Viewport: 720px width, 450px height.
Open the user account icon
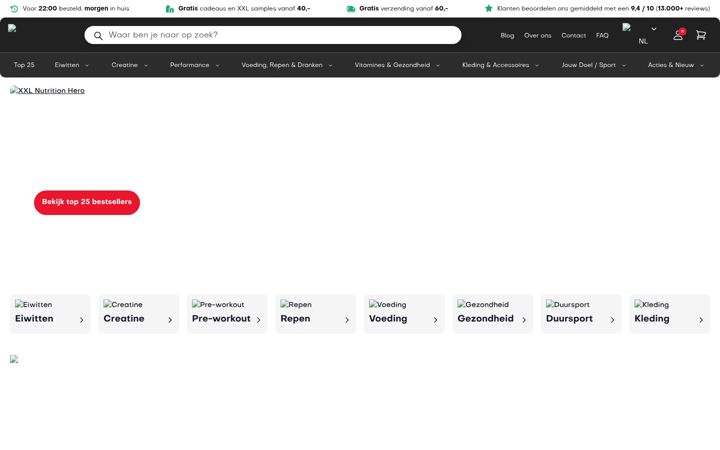pos(678,36)
